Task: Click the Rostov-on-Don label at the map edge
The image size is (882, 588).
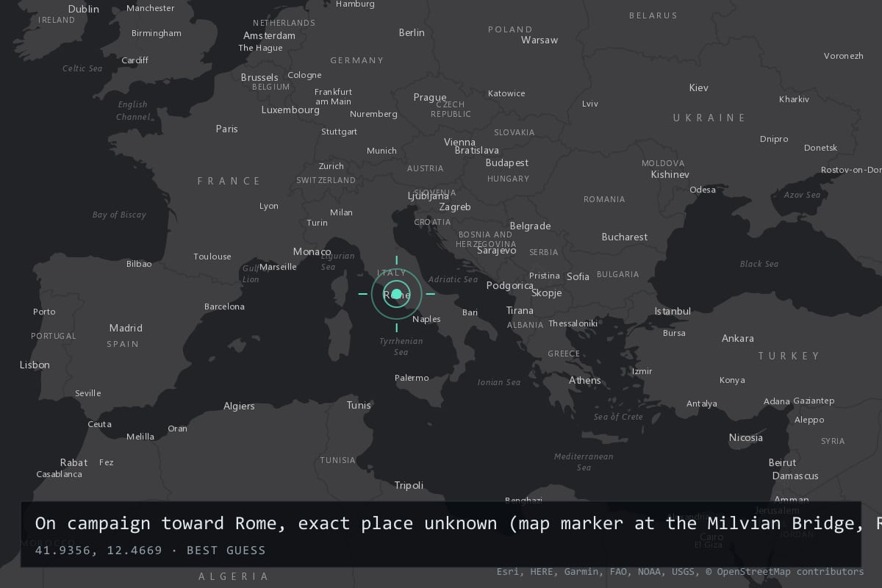Action: click(x=851, y=170)
